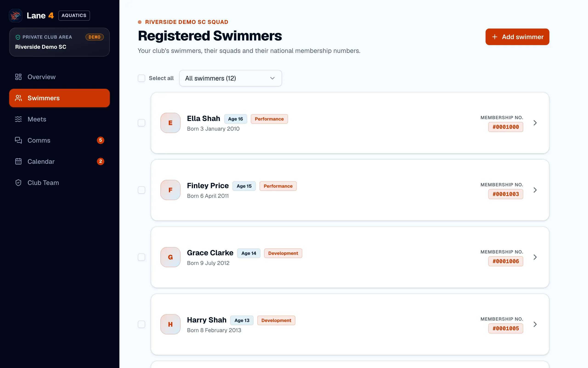This screenshot has height=368, width=588.
Task: Click the Comms unread badge showing 5
Action: (x=101, y=141)
